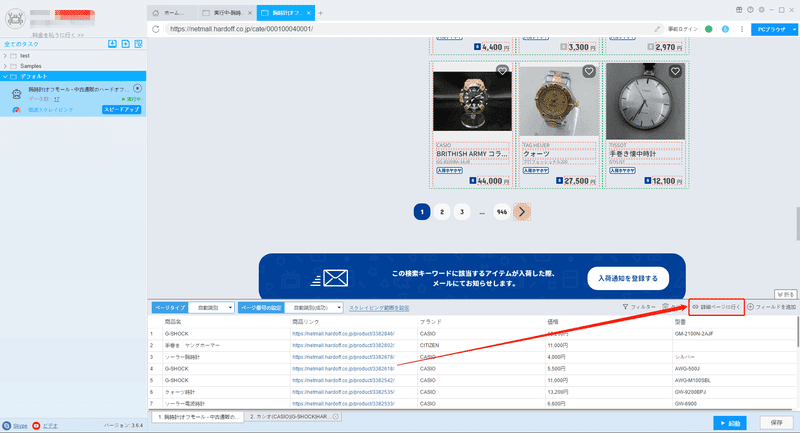Click the Skype icon in the status bar
The width and height of the screenshot is (800, 433).
coord(7,425)
